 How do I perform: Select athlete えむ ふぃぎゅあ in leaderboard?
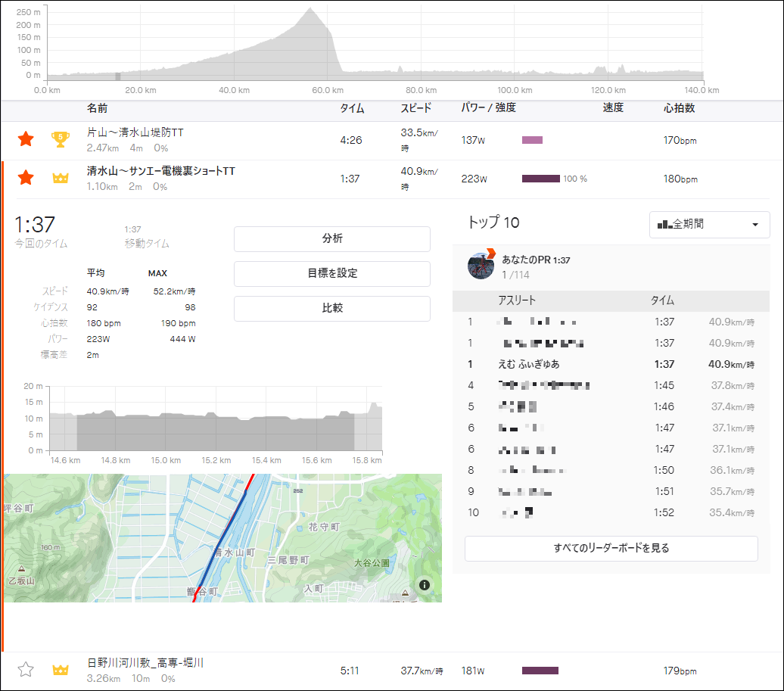coord(528,365)
